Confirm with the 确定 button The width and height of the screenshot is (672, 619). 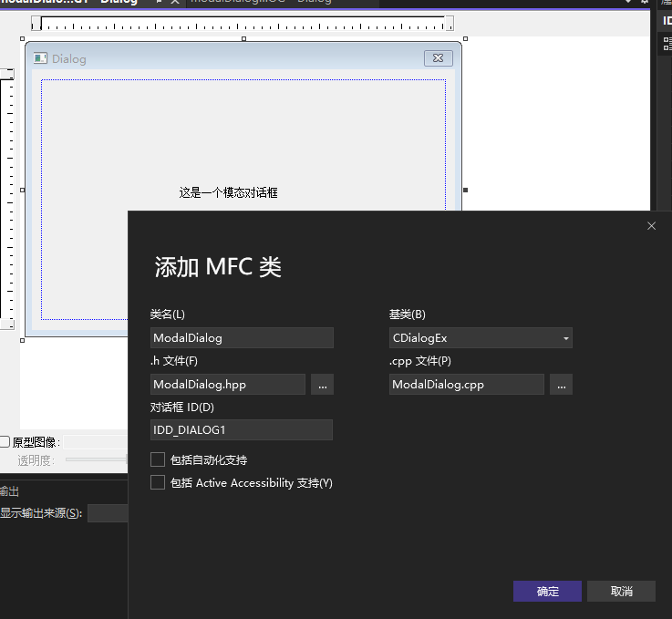point(547,591)
